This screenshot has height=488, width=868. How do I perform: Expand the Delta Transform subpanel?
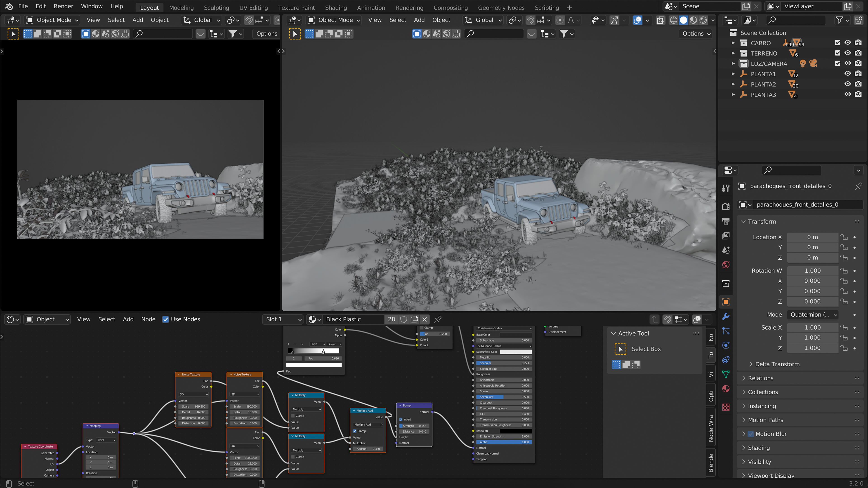tap(750, 364)
